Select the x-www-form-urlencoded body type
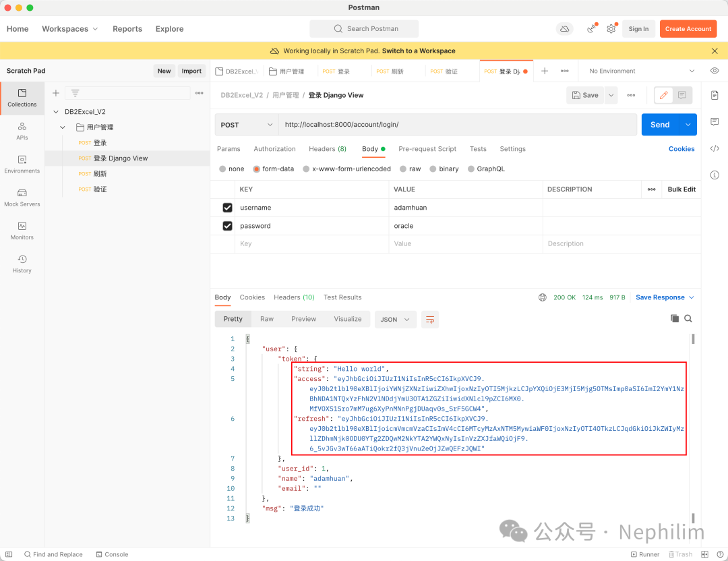 click(x=306, y=169)
